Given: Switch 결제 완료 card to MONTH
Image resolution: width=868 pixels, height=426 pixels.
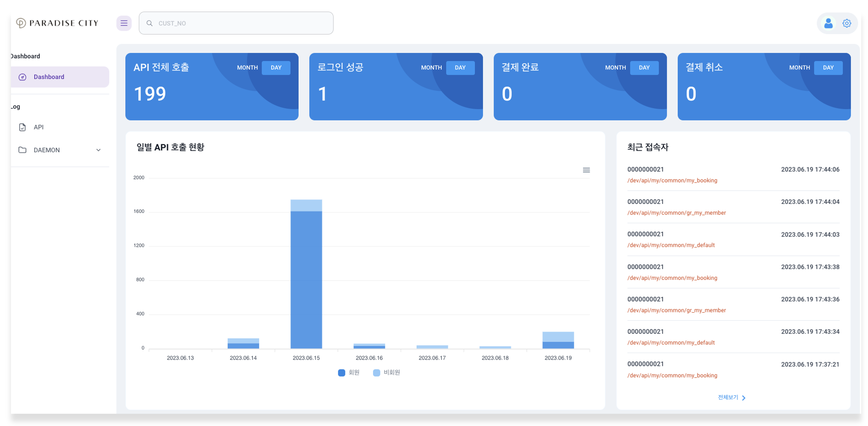Looking at the screenshot, I should point(615,67).
